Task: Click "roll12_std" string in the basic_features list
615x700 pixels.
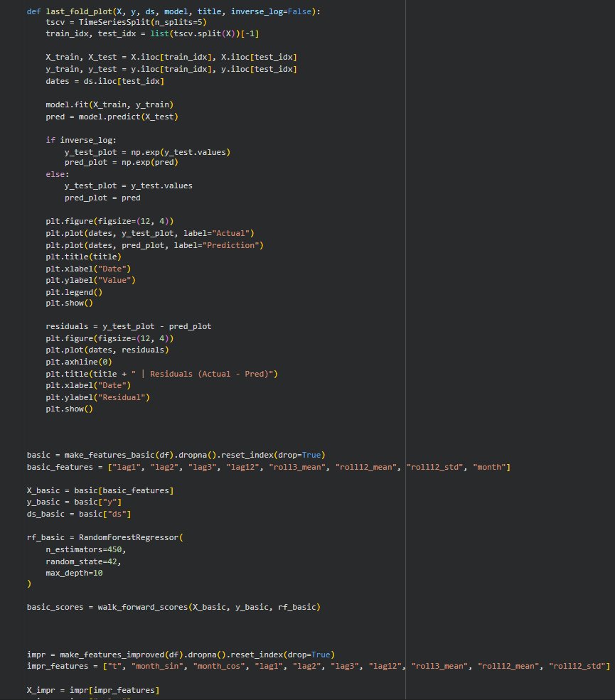Action: tap(434, 467)
